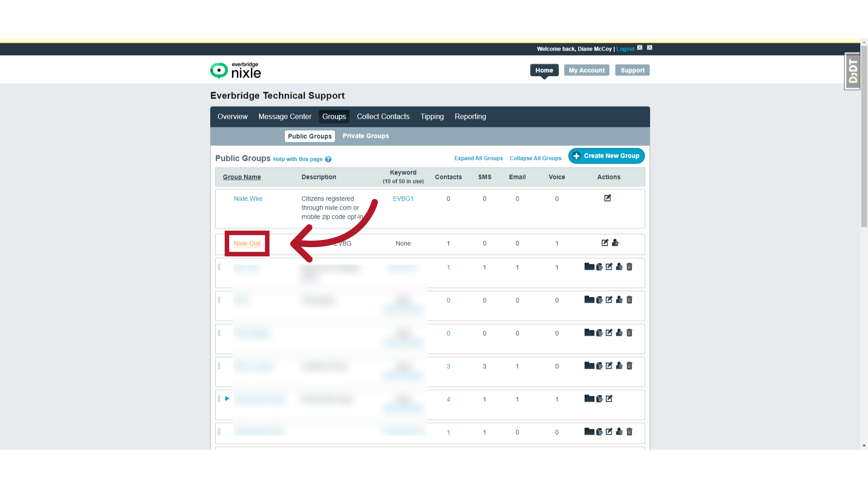Open the Tipping tab

coord(432,117)
